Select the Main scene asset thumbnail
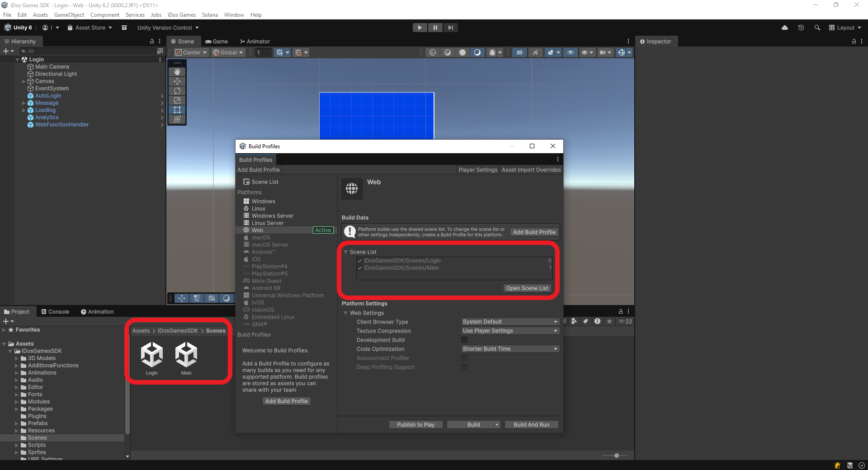The width and height of the screenshot is (868, 470). pyautogui.click(x=186, y=356)
